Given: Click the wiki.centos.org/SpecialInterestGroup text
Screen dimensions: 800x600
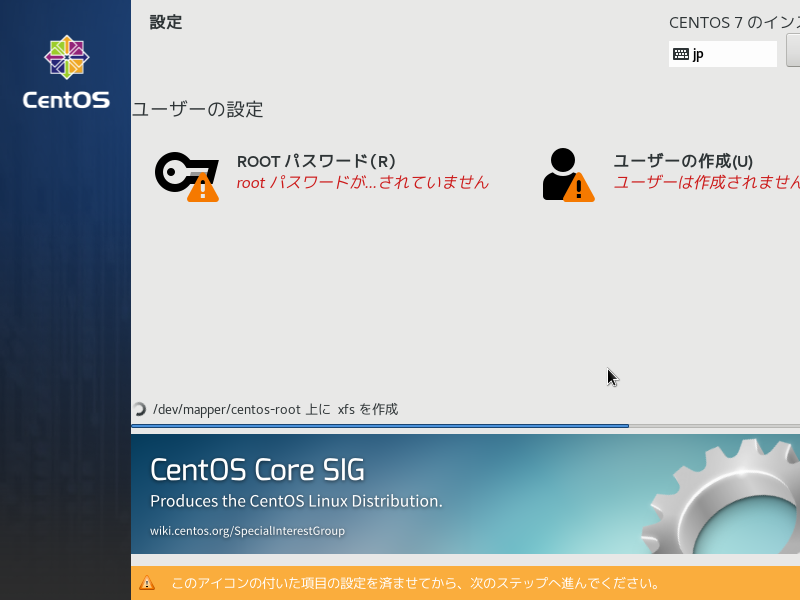Looking at the screenshot, I should click(247, 531).
